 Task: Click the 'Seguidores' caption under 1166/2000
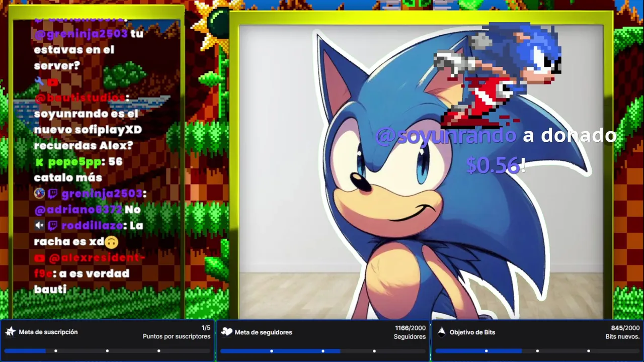tap(410, 336)
